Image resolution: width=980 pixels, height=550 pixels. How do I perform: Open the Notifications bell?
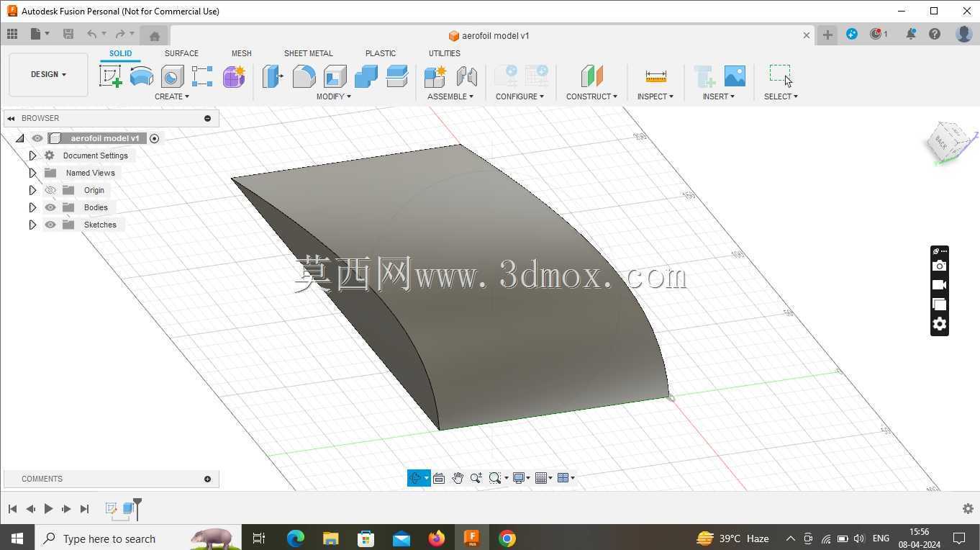pos(911,34)
